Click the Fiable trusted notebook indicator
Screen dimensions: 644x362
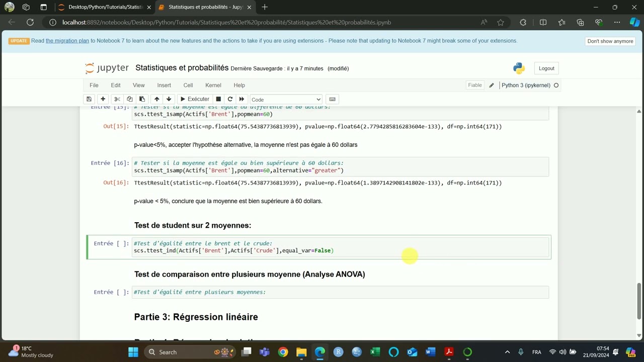point(475,85)
